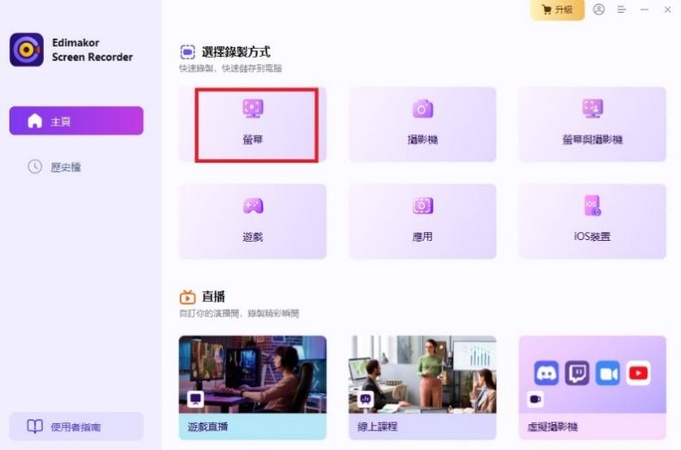Select the 螢幕 screen recording mode
681x450 pixels.
pos(253,125)
